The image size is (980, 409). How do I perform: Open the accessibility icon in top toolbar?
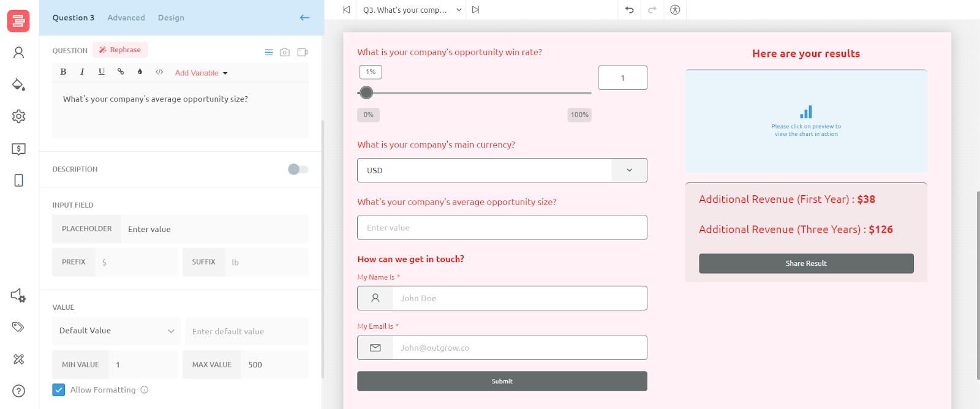click(675, 10)
